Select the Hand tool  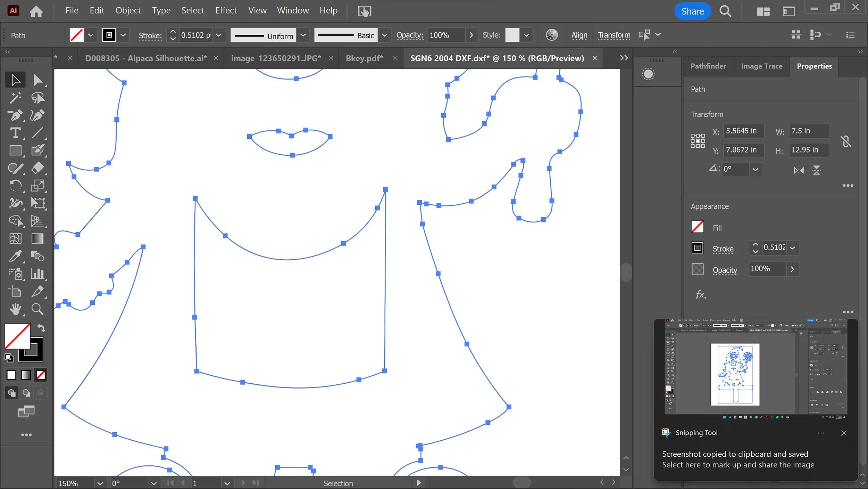click(x=15, y=309)
